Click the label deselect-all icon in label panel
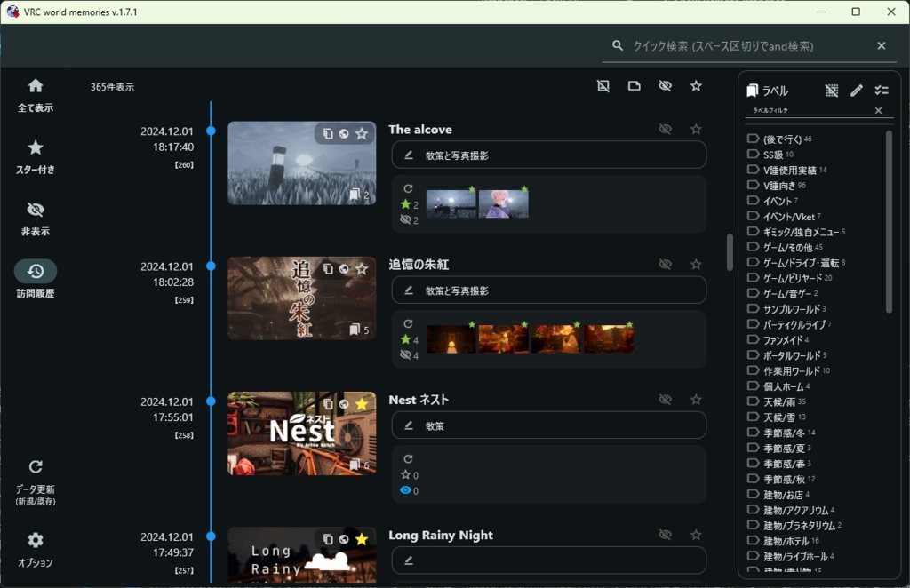Viewport: 910px width, 588px height. pos(832,91)
